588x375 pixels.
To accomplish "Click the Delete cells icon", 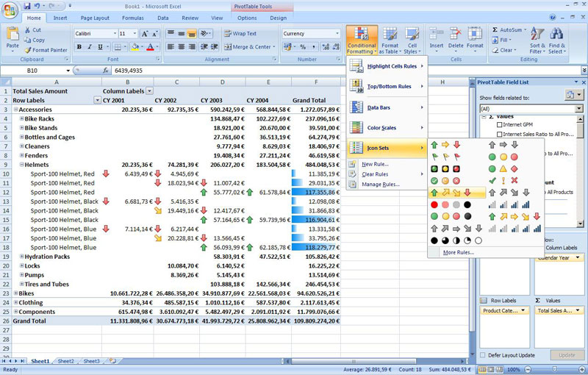I will 456,34.
